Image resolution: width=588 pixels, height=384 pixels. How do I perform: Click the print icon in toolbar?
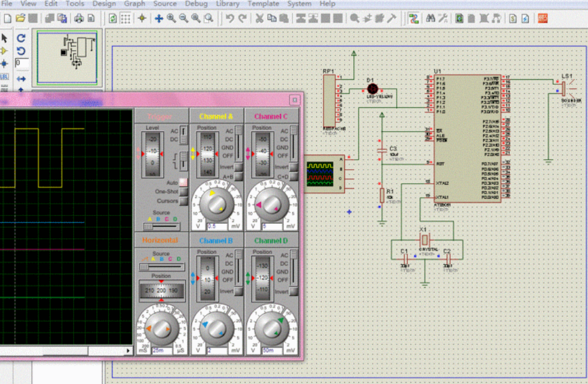[x=79, y=18]
